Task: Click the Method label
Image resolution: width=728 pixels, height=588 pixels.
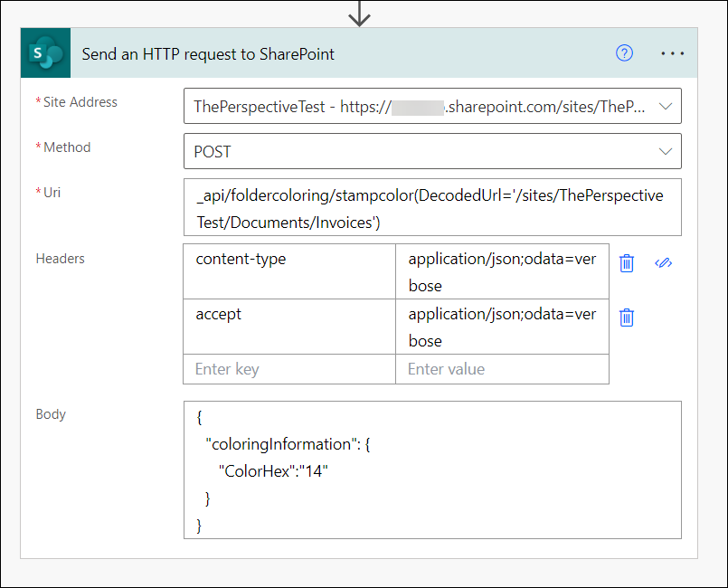Action: [67, 147]
